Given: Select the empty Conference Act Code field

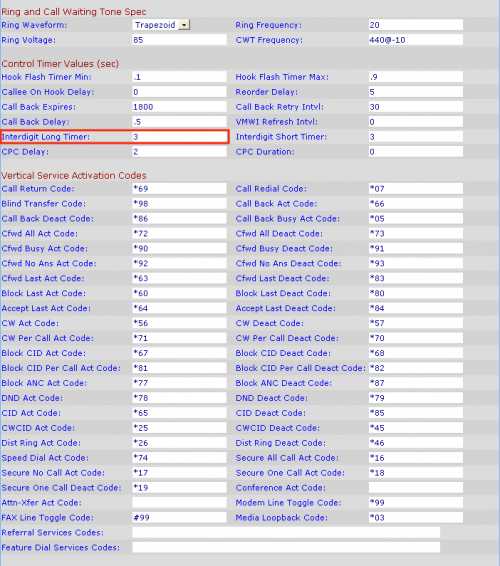Looking at the screenshot, I should pyautogui.click(x=416, y=488).
